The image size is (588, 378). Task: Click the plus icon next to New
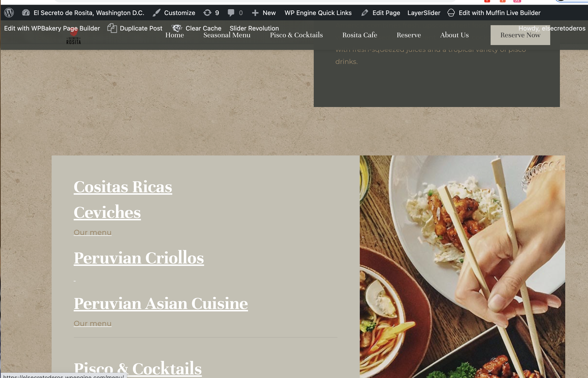[x=255, y=13]
